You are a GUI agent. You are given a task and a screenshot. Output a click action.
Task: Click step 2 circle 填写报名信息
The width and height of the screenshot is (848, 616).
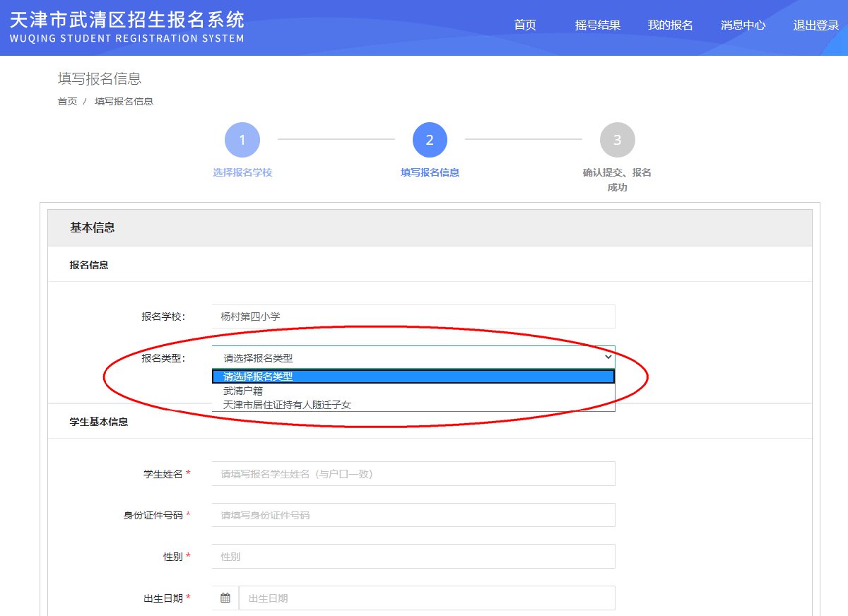[x=430, y=140]
